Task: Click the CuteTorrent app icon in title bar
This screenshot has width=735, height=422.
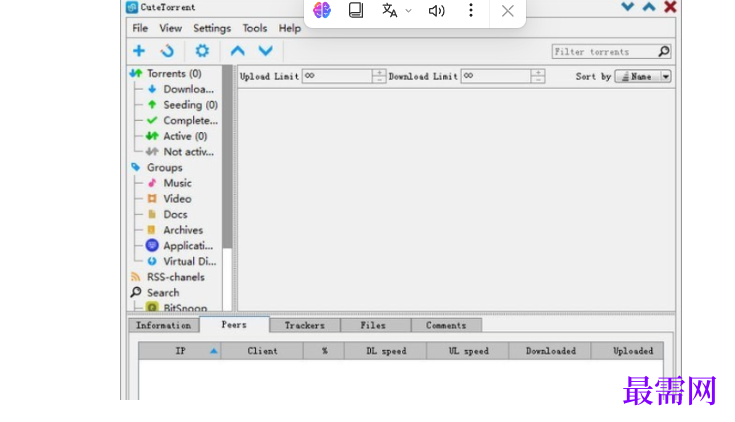Action: (x=132, y=7)
